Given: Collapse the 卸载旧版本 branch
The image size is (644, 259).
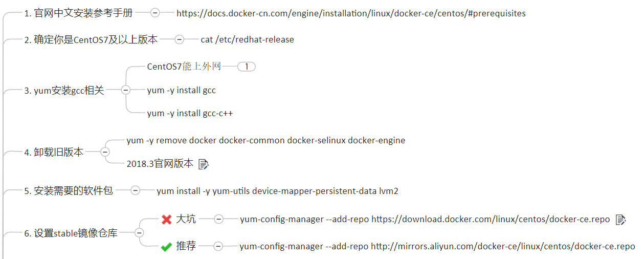Looking at the screenshot, I should pyautogui.click(x=105, y=152).
